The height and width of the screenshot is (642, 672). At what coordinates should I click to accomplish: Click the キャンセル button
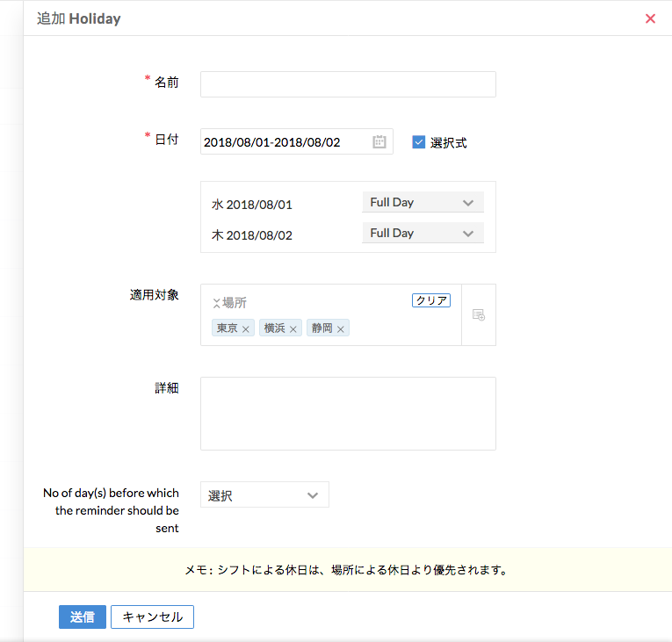[x=152, y=617]
